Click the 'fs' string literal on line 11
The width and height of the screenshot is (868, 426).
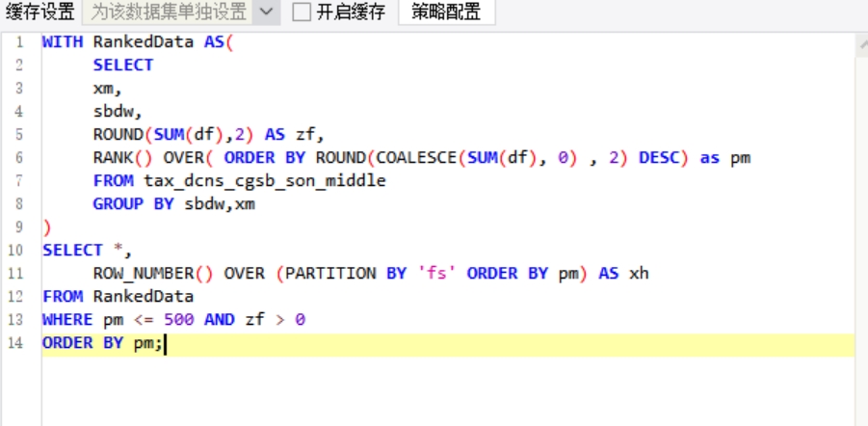[436, 274]
